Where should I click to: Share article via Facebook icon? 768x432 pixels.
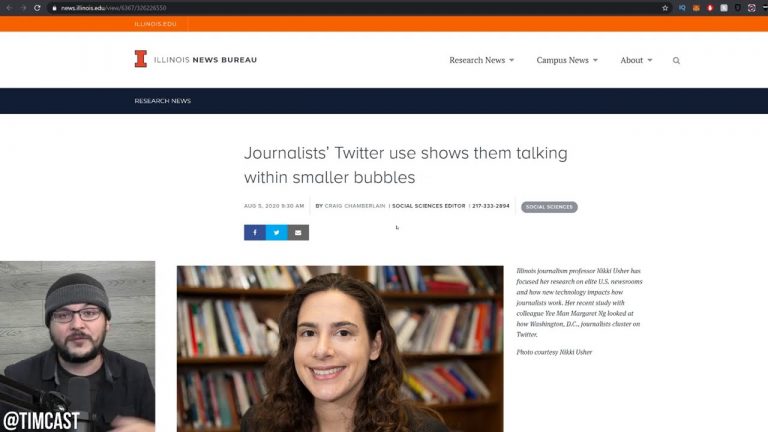255,233
